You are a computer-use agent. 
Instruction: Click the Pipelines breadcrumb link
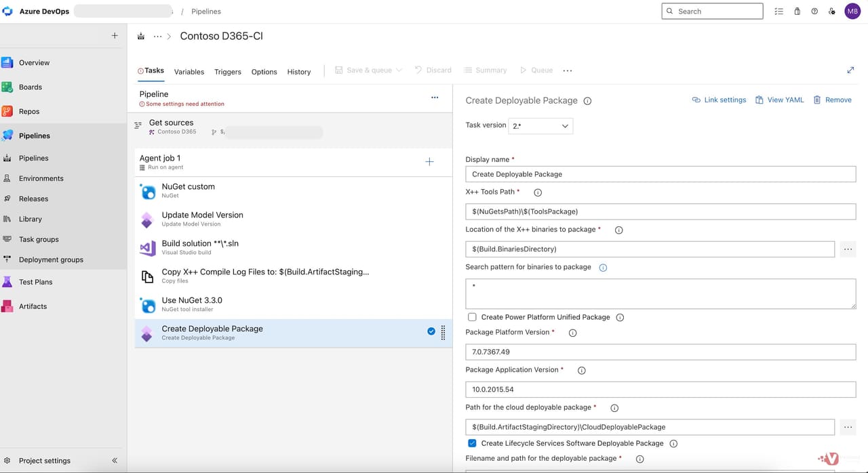[x=206, y=12]
